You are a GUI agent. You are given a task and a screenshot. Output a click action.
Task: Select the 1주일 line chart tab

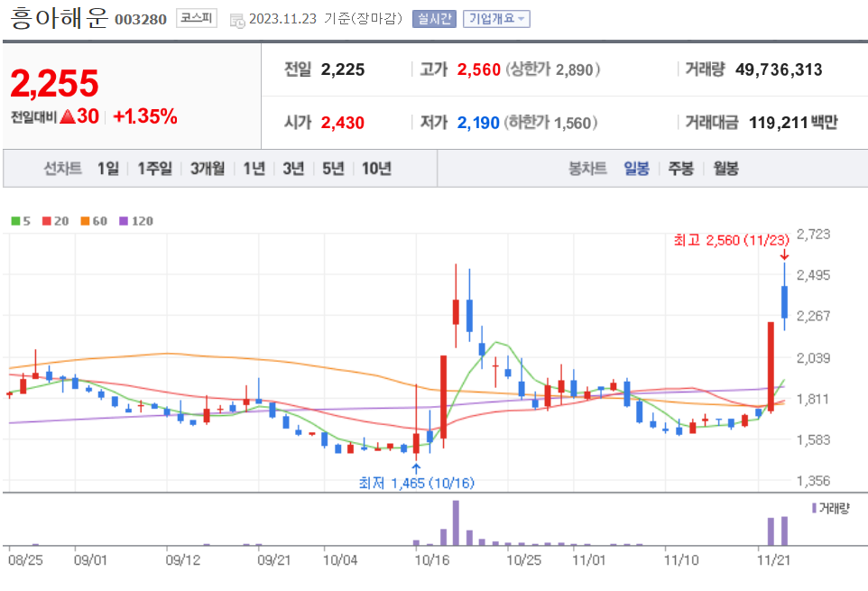click(154, 168)
